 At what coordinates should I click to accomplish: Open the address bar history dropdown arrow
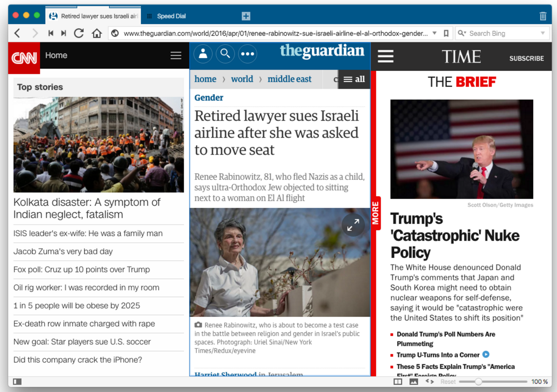coord(434,33)
